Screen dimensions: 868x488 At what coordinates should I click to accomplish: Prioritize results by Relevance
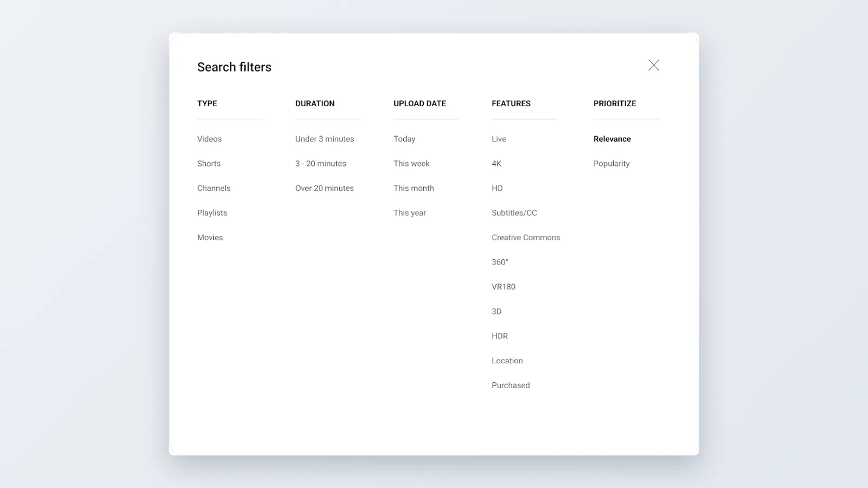tap(612, 139)
